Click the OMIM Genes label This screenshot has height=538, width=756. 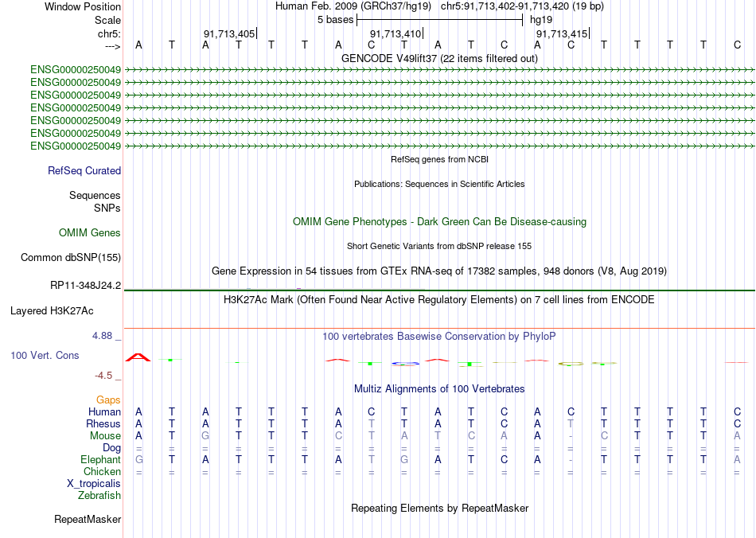point(90,233)
